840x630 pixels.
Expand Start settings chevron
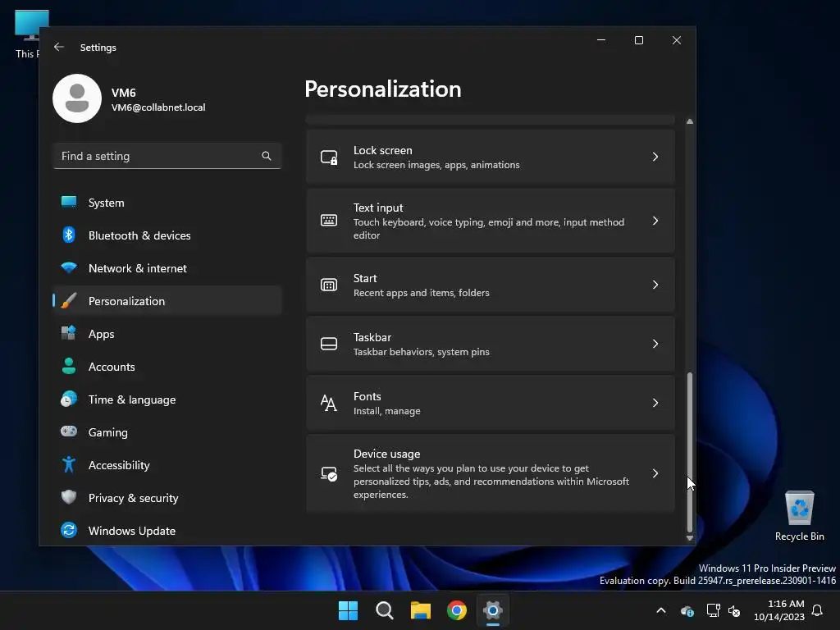point(655,285)
